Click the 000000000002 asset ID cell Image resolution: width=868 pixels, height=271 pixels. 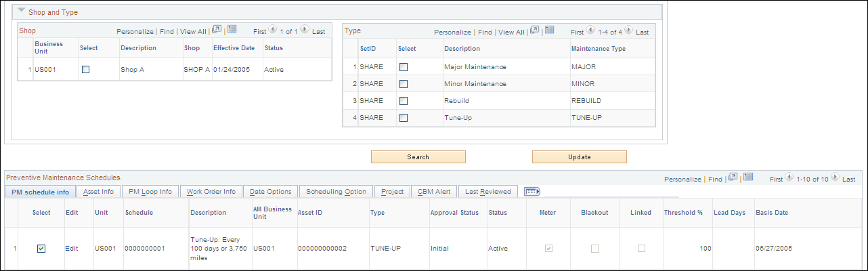pyautogui.click(x=322, y=249)
